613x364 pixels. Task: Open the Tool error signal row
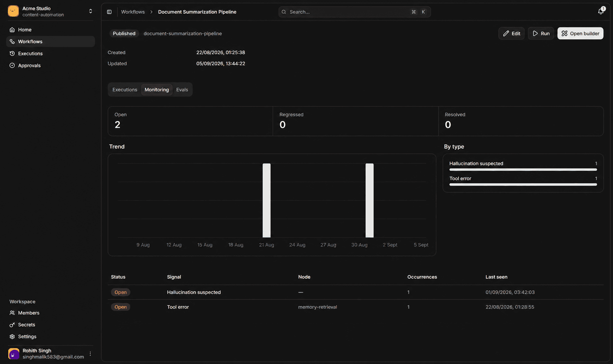[356, 307]
